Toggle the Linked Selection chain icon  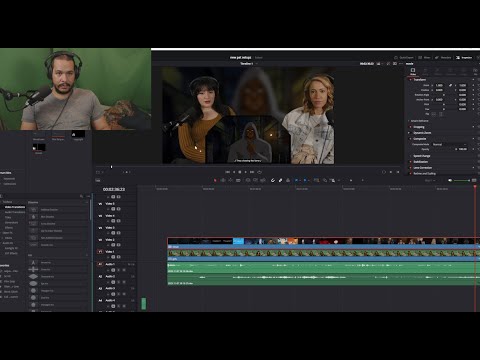coord(280,180)
